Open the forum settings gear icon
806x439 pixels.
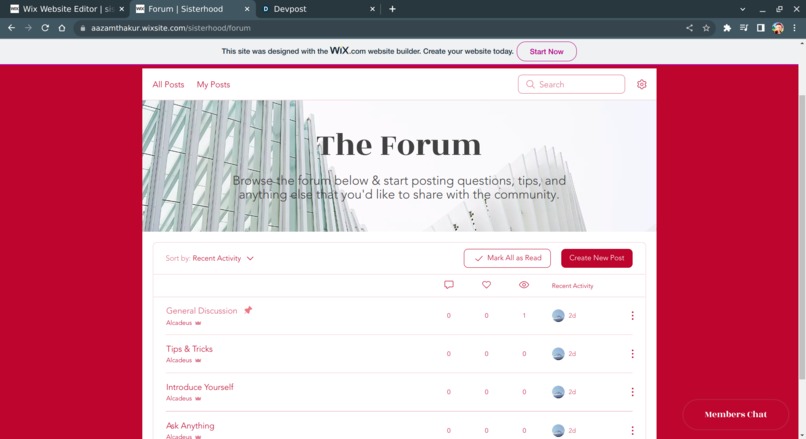tap(642, 84)
